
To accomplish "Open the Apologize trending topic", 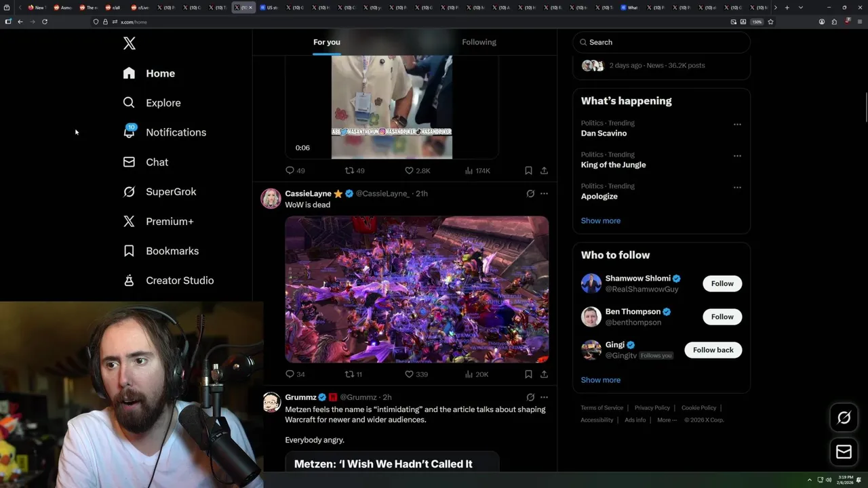I will click(599, 197).
